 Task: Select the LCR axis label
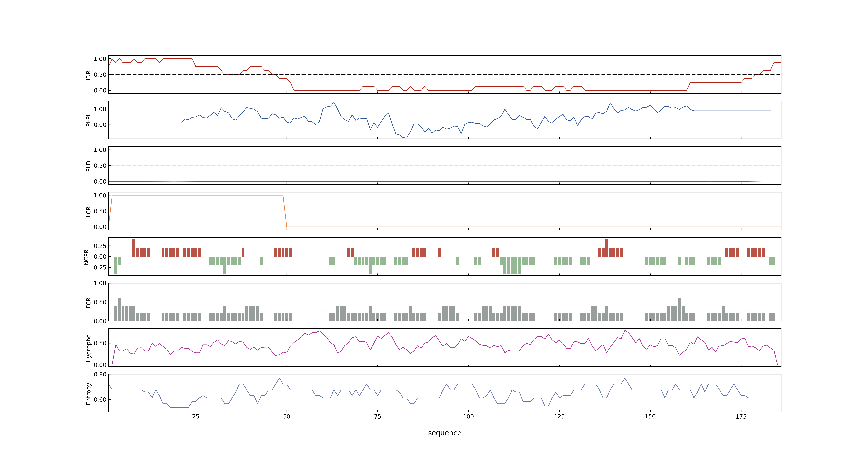(x=88, y=212)
